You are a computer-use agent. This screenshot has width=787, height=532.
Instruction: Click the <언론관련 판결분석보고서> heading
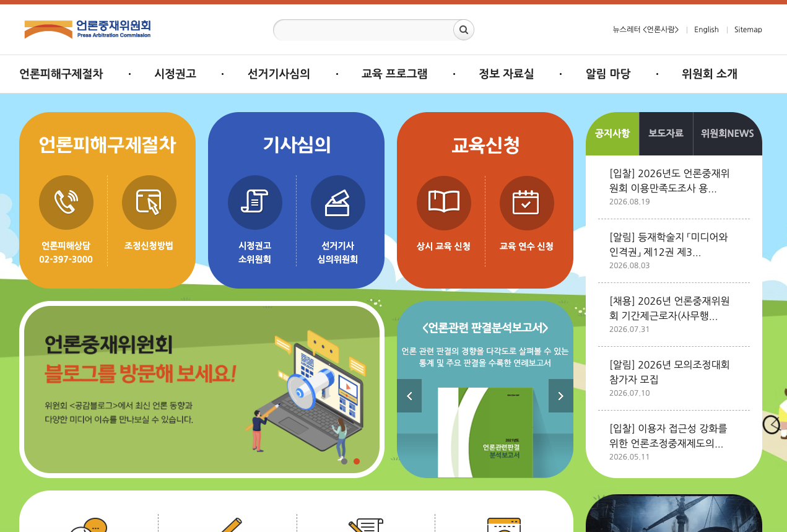pos(485,328)
